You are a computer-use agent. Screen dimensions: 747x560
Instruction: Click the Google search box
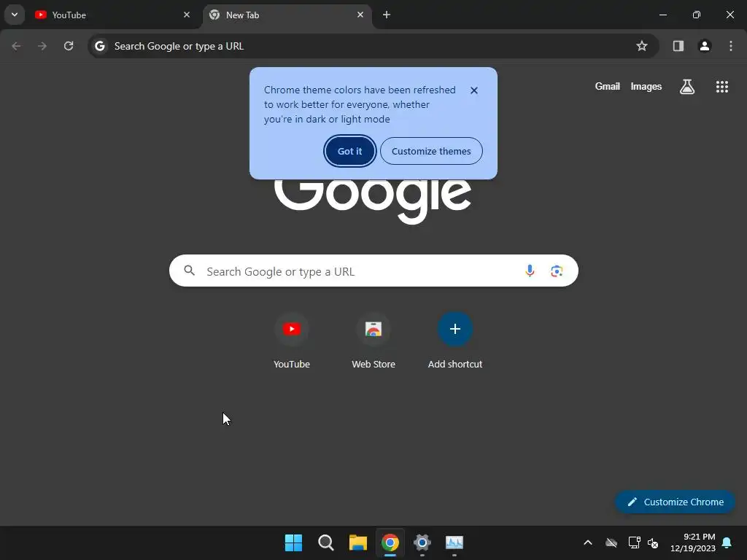pos(373,271)
